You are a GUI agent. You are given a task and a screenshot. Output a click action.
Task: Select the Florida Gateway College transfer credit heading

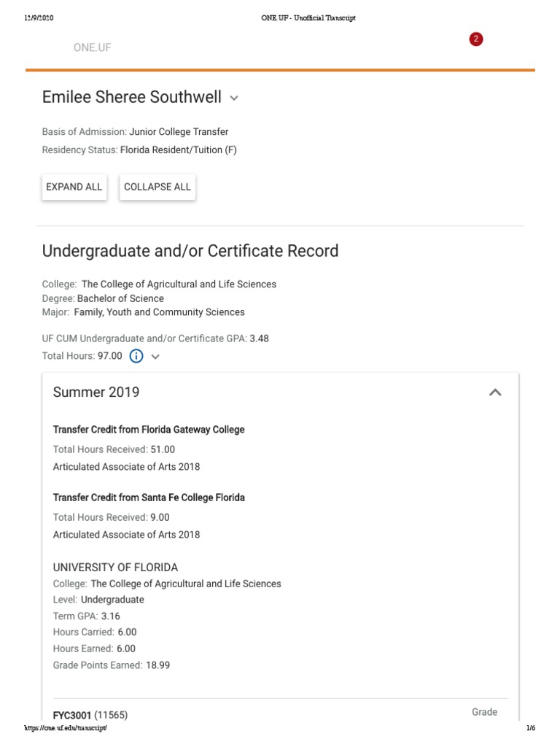(149, 430)
